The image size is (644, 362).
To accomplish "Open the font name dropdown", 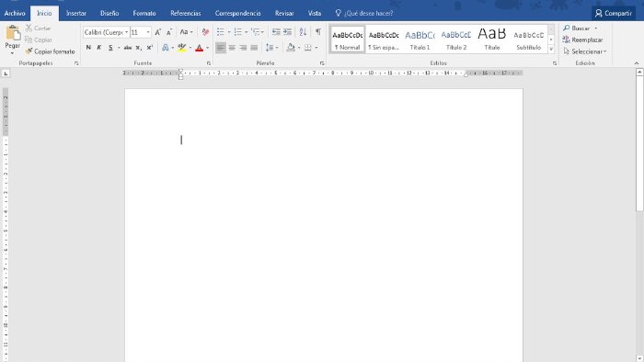I will pos(127,32).
